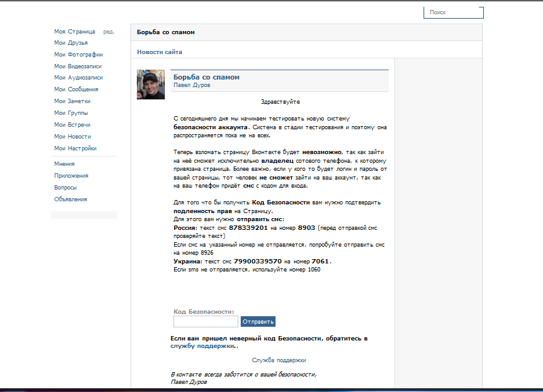Click the ред. edit link

(x=108, y=32)
